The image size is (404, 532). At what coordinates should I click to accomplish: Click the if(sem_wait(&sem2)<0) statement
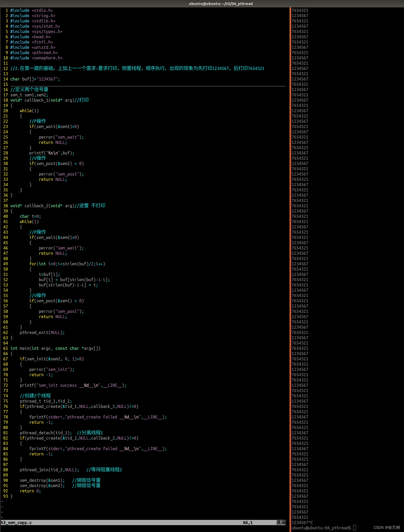54,237
